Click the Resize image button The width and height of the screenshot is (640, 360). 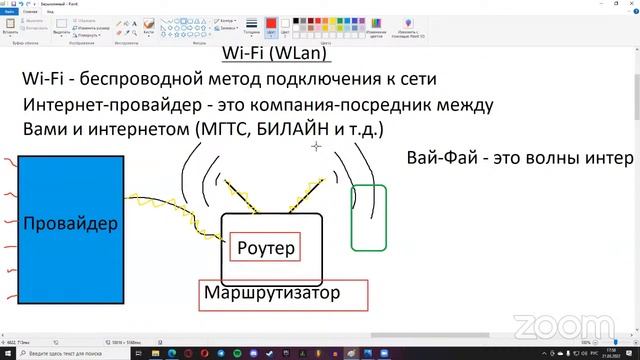coord(91,28)
